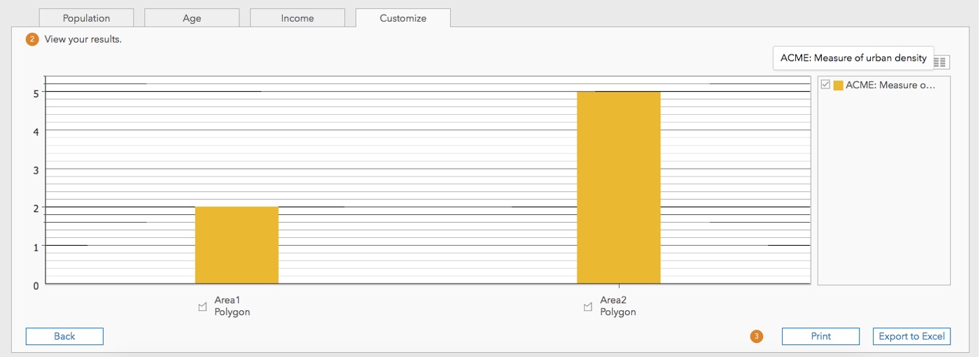The image size is (980, 357).
Task: Click the step 3 orange badge
Action: tap(756, 337)
